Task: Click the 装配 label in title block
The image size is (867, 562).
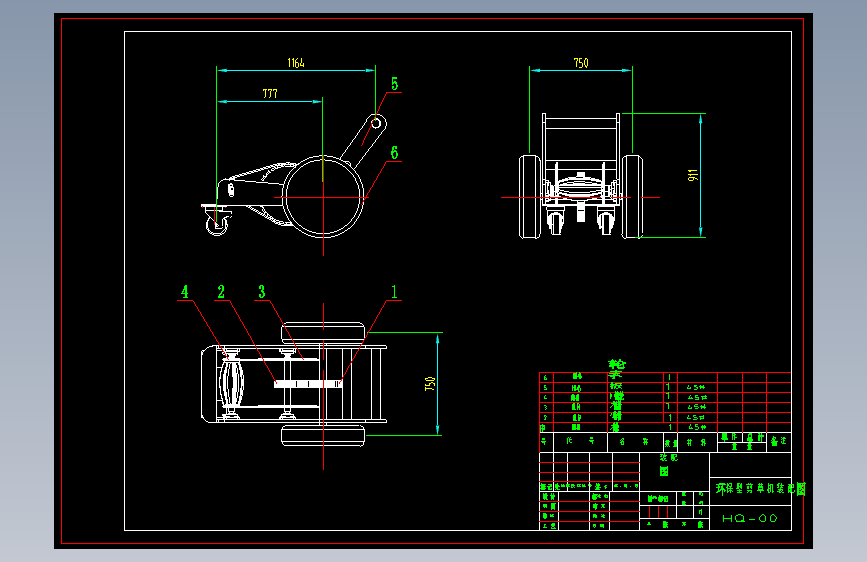Action: pyautogui.click(x=668, y=457)
